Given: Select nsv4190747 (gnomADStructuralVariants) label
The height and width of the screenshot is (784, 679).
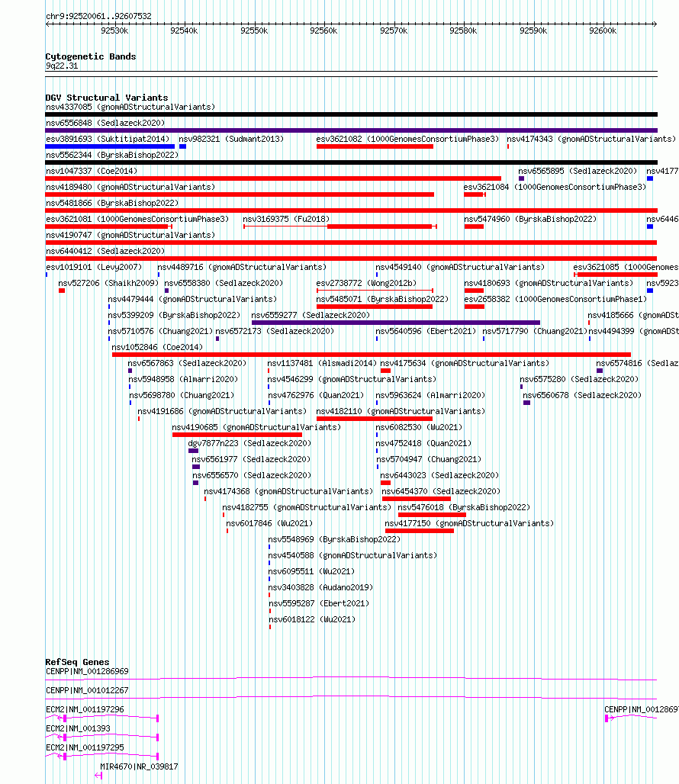Looking at the screenshot, I should (x=130, y=235).
